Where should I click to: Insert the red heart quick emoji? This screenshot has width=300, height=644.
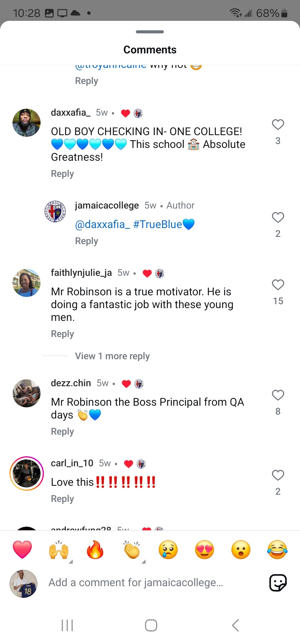click(x=22, y=550)
